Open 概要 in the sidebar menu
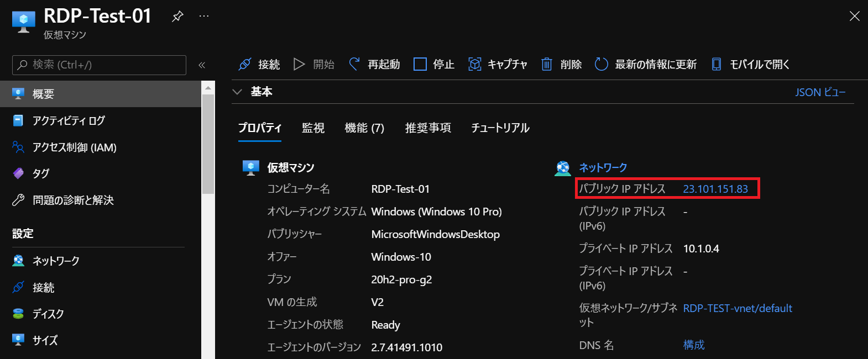 coord(101,94)
